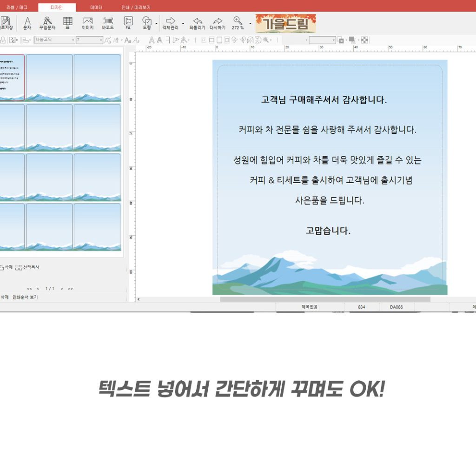
Task: Click 인쇄순서 보기 print order button
Action: pyautogui.click(x=25, y=297)
